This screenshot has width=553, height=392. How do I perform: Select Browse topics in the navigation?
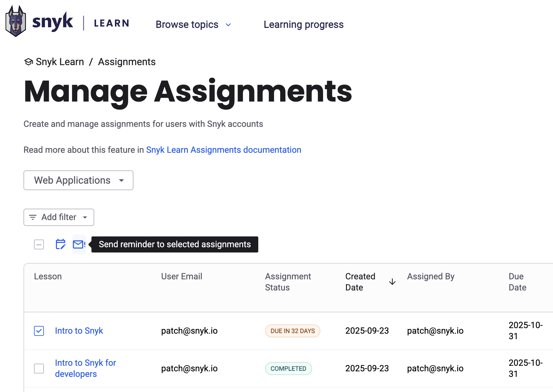click(x=187, y=25)
